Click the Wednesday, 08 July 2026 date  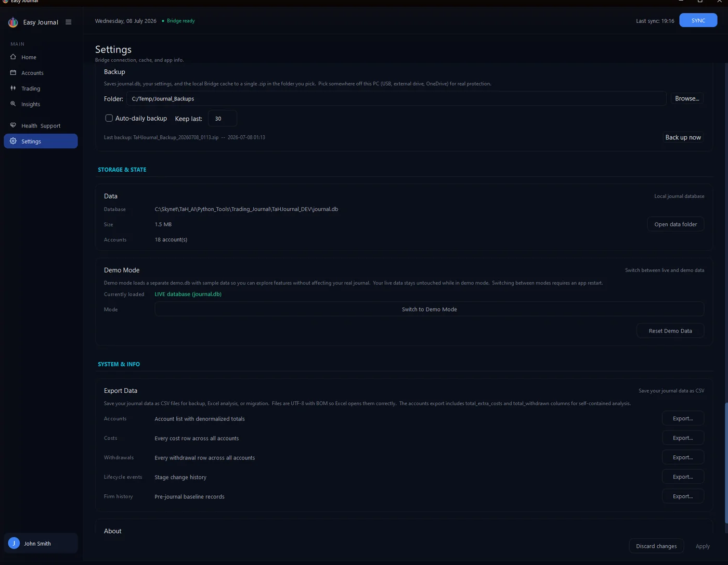coord(126,21)
